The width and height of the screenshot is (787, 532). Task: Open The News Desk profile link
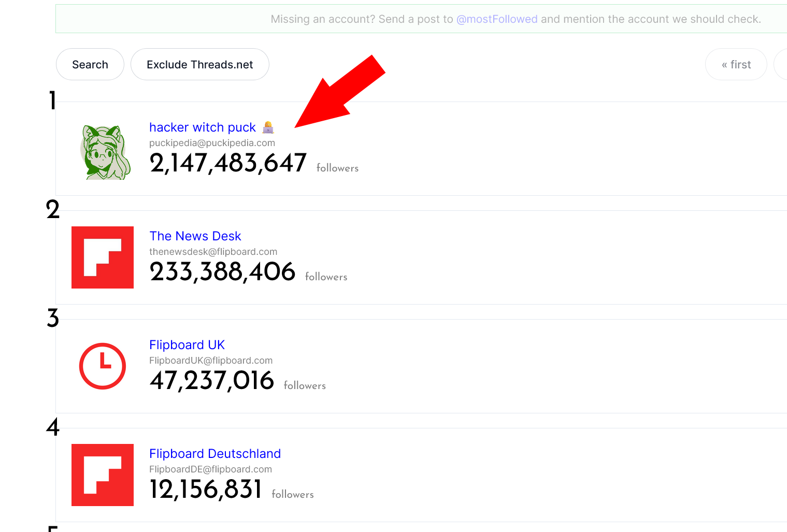(x=195, y=236)
